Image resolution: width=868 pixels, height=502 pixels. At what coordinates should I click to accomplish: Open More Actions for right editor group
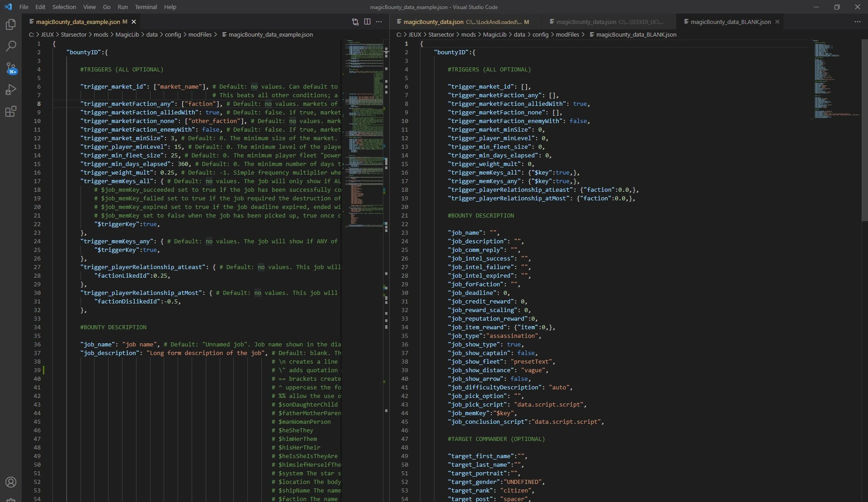click(857, 22)
